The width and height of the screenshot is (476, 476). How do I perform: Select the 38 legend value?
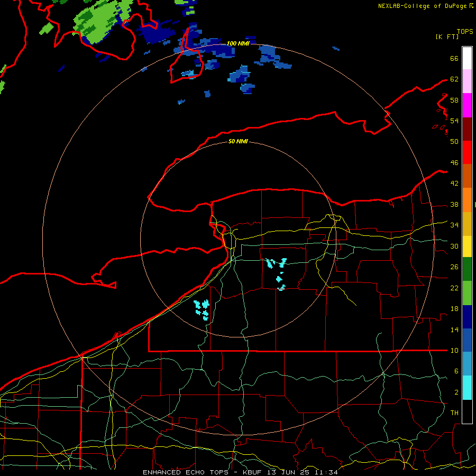coord(454,205)
